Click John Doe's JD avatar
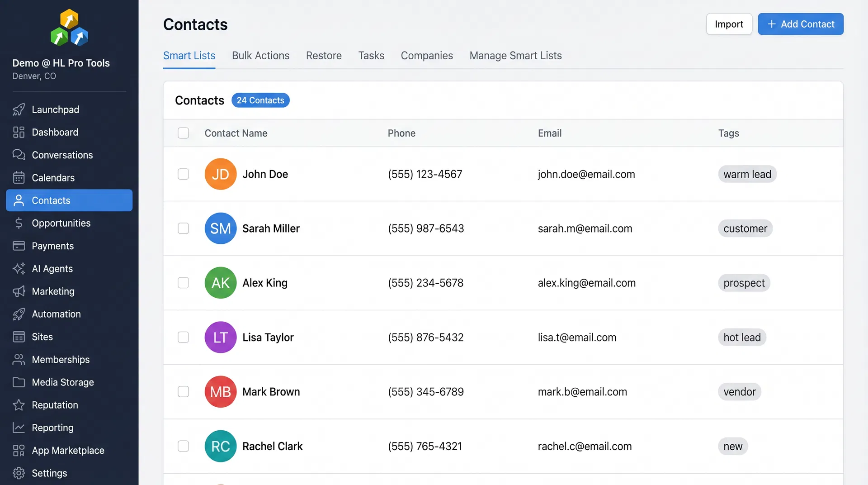The image size is (868, 485). [x=221, y=174]
